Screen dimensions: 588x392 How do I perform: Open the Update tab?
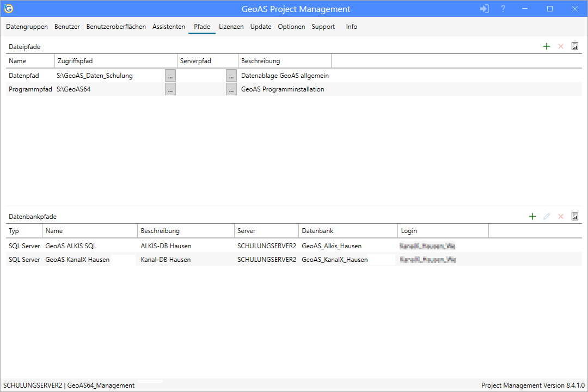(x=261, y=27)
